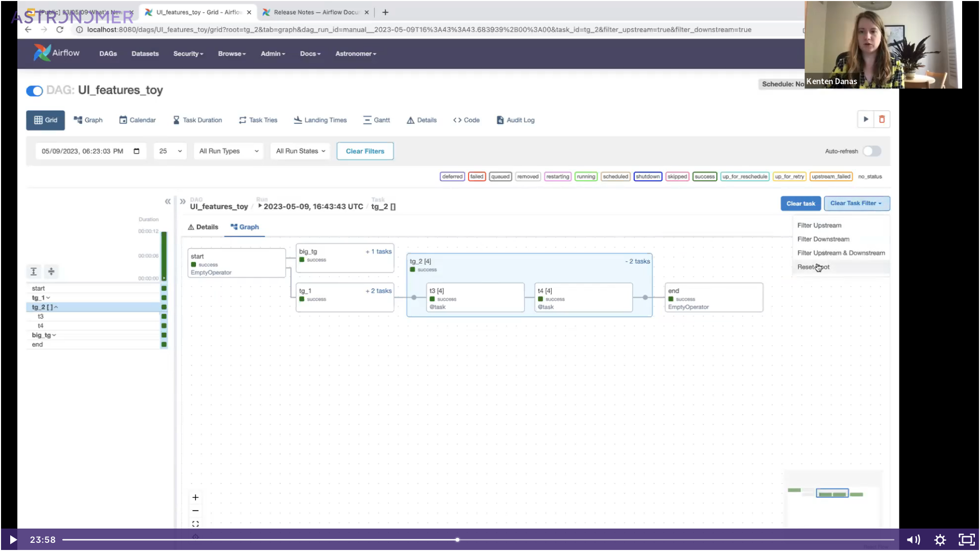Open the video settings gear
Viewport: 980px width, 551px height.
click(940, 540)
